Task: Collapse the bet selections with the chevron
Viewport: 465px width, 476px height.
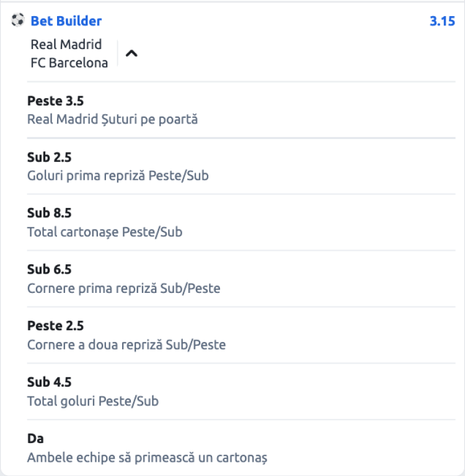Action: (x=131, y=53)
